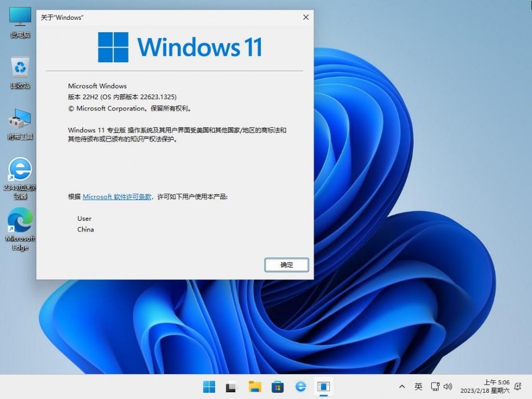532x399 pixels.
Task: Open the notification center bell icon
Action: click(x=518, y=387)
